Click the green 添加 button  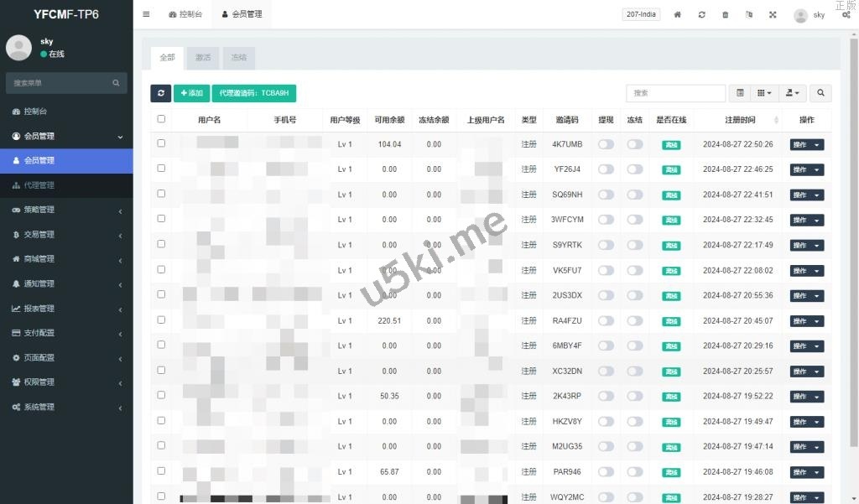191,93
